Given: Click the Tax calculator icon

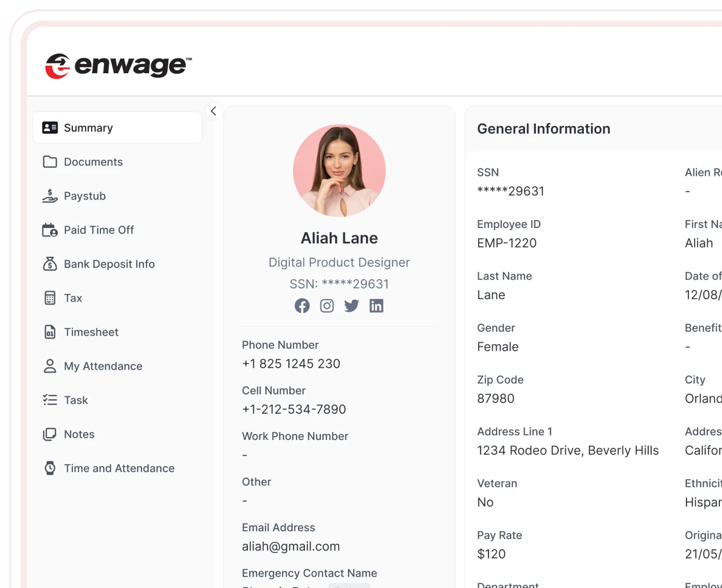Looking at the screenshot, I should (50, 298).
